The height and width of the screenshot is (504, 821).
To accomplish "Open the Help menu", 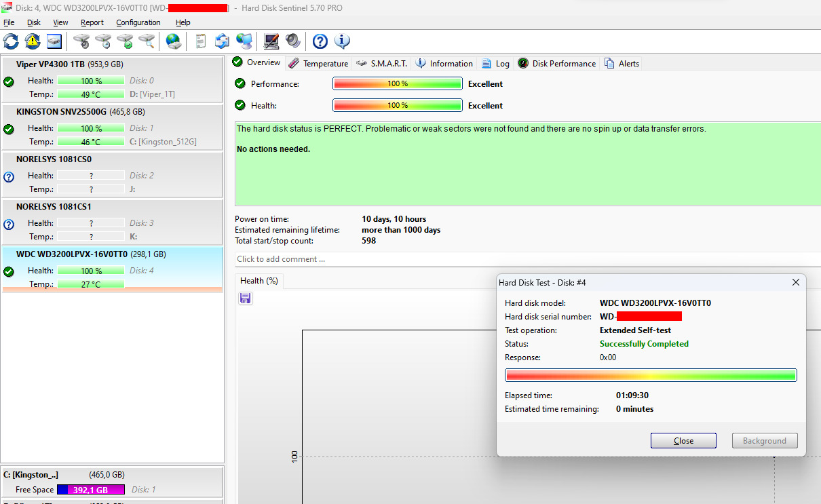I will pyautogui.click(x=183, y=22).
